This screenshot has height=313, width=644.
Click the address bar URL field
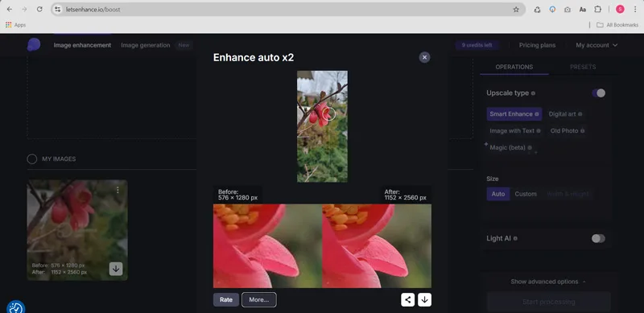[287, 9]
